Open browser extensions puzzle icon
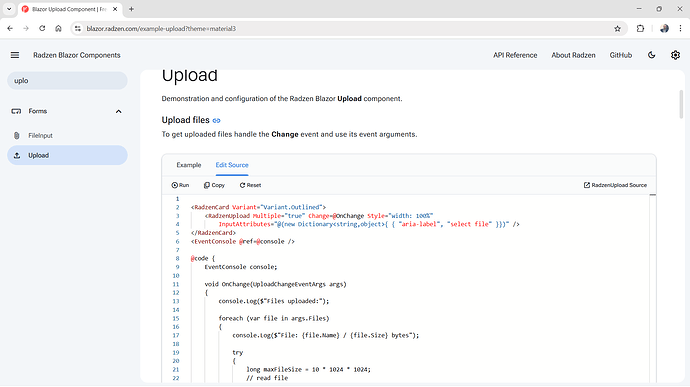Image resolution: width=690 pixels, height=387 pixels. [x=640, y=29]
